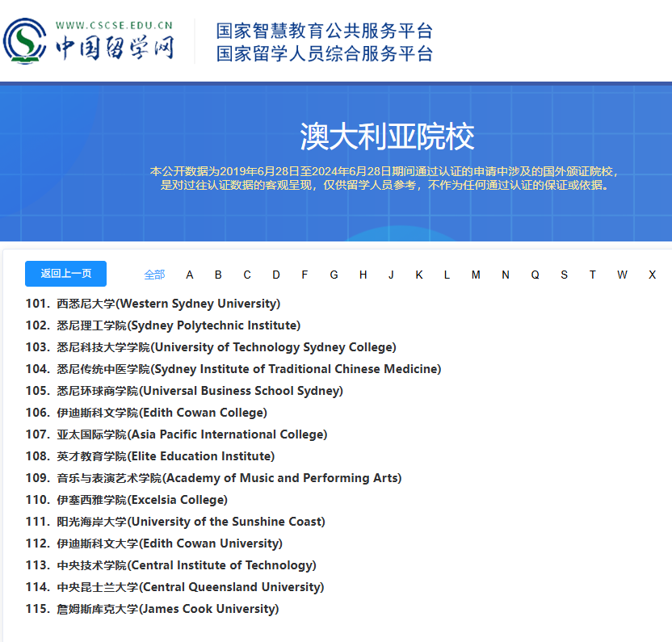The height and width of the screenshot is (642, 672).
Task: Filter schools by letter W
Action: pyautogui.click(x=622, y=275)
